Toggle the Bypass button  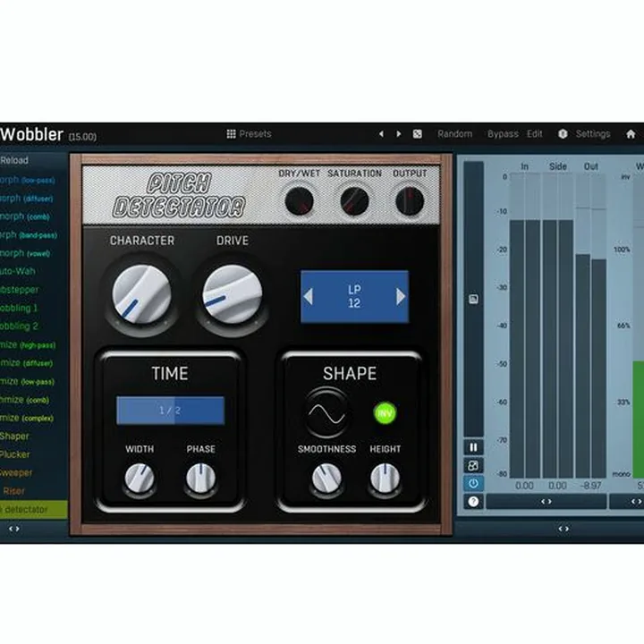(x=503, y=134)
